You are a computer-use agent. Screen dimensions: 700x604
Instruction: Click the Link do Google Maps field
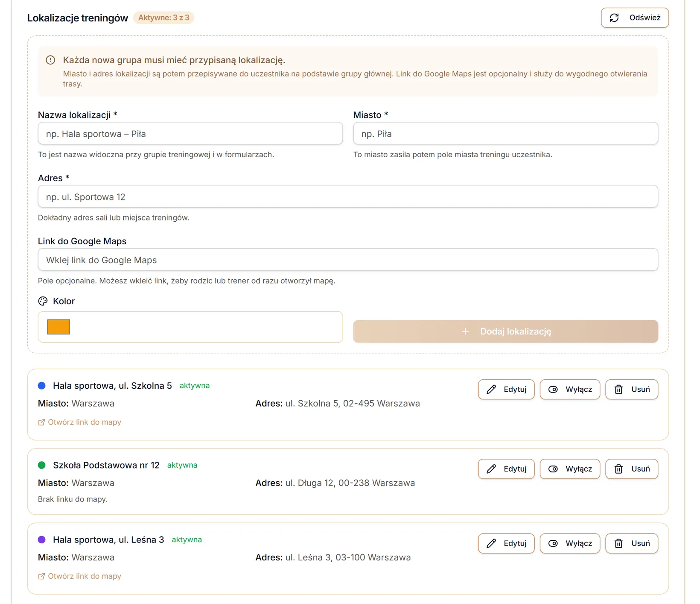click(348, 260)
